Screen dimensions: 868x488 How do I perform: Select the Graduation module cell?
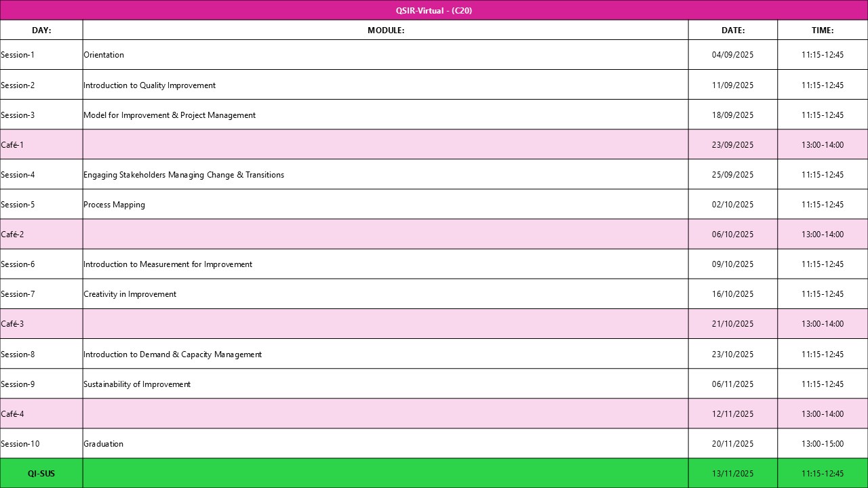pos(103,444)
